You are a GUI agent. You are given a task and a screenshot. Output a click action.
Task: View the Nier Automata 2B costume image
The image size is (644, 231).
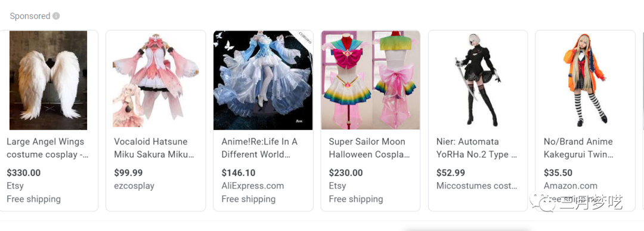coord(478,80)
